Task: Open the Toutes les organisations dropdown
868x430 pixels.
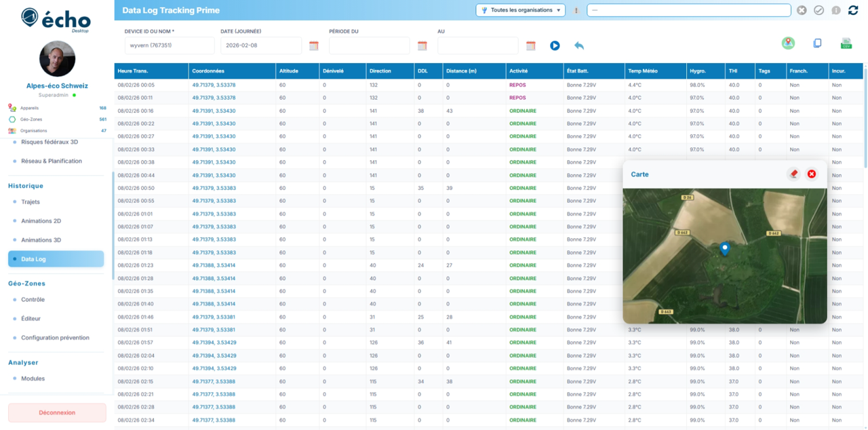Action: 520,11
